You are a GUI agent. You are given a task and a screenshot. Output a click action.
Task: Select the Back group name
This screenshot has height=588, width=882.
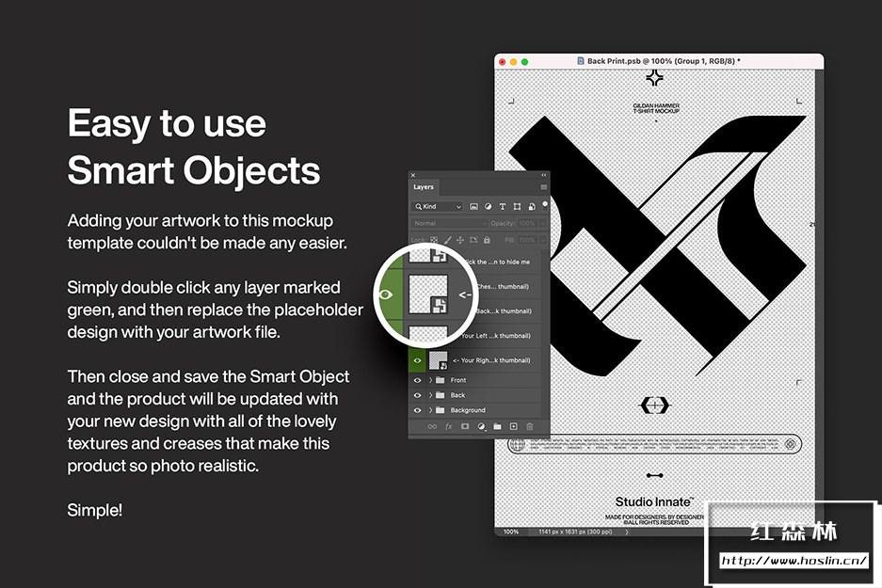457,396
